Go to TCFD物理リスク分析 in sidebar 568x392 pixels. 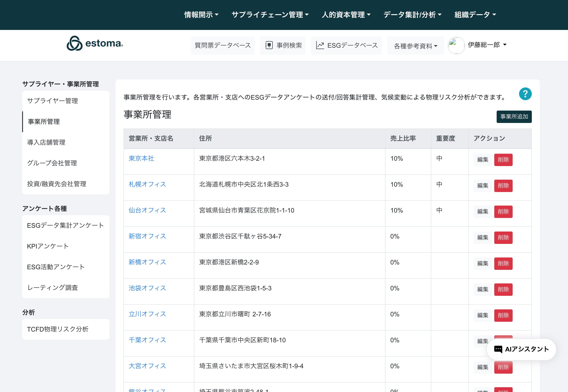pyautogui.click(x=58, y=329)
